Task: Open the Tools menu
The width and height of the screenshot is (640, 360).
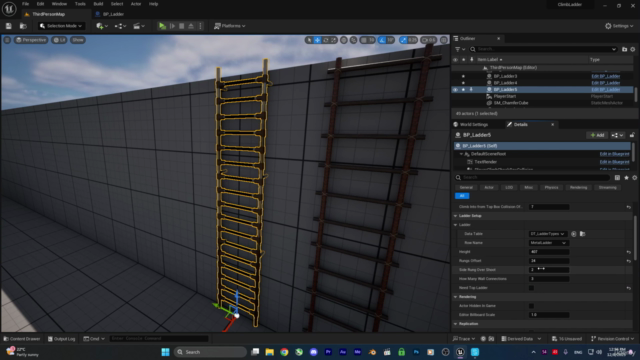Action: (80, 4)
